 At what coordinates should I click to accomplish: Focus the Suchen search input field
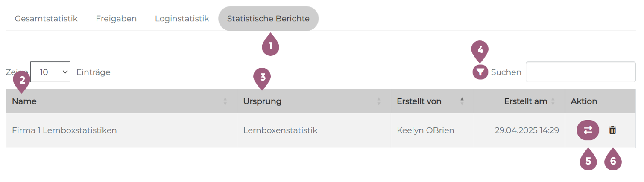580,72
